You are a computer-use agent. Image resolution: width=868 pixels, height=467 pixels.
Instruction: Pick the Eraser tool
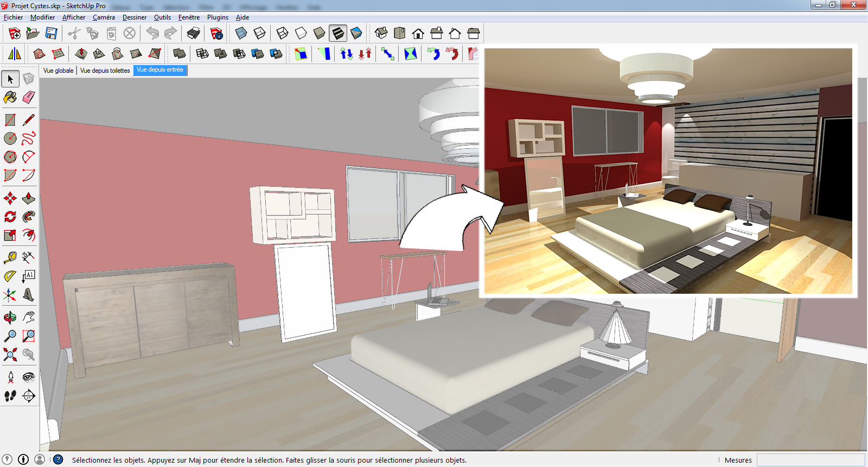[28, 97]
